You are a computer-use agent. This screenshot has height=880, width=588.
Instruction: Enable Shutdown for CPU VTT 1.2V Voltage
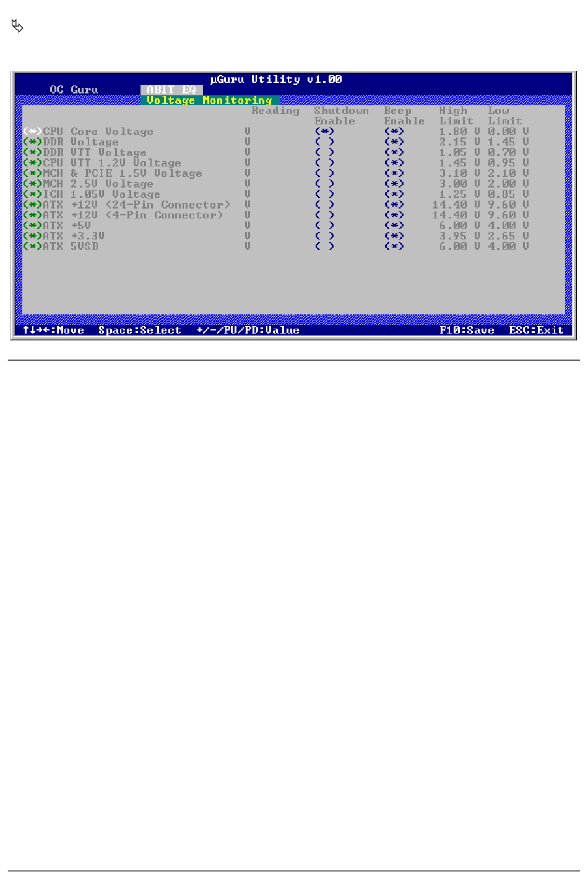324,163
